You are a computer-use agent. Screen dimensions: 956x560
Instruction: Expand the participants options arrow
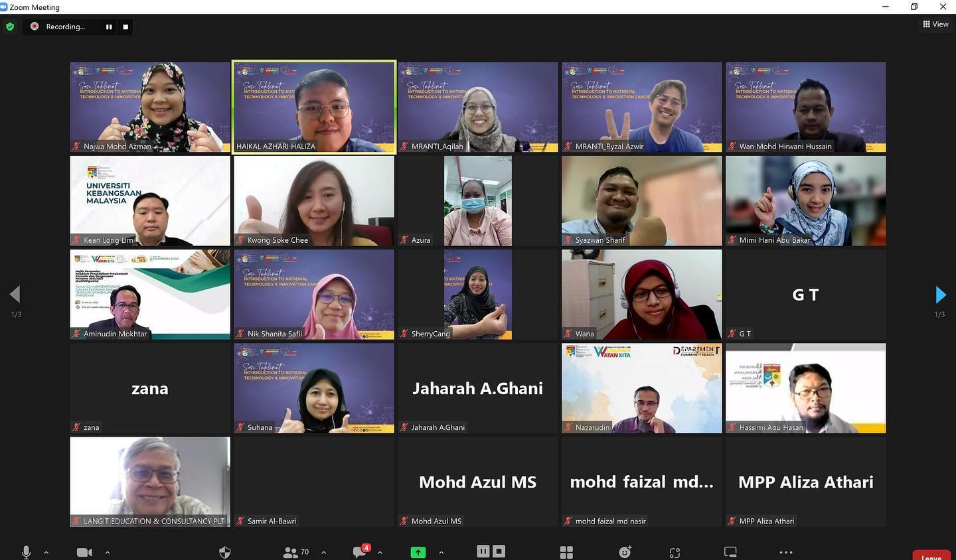tap(323, 552)
